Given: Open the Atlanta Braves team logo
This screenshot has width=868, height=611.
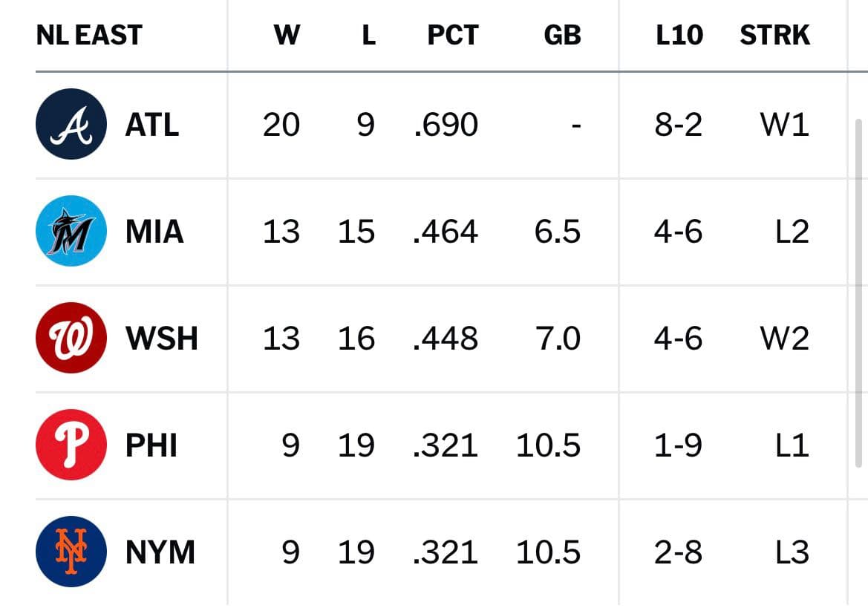Looking at the screenshot, I should (x=71, y=124).
